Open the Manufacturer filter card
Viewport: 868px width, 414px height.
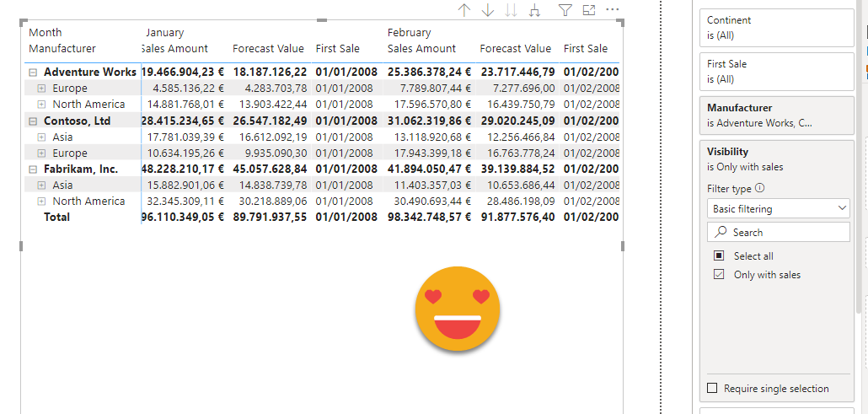(x=776, y=116)
